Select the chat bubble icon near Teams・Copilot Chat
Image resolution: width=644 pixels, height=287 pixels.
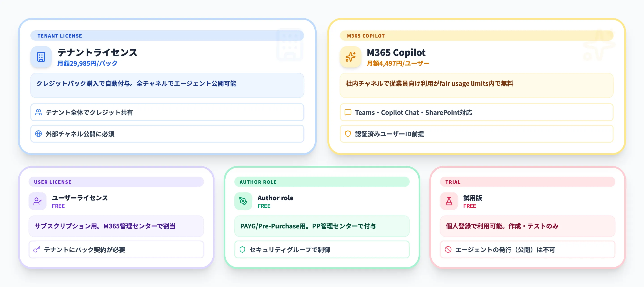(x=348, y=112)
